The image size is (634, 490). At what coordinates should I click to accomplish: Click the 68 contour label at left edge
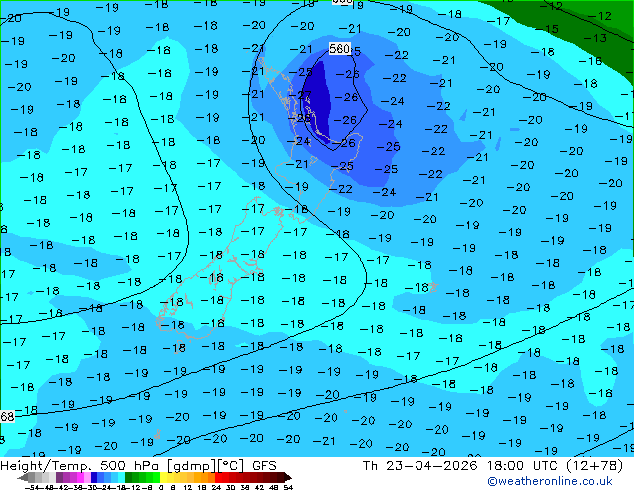click(x=7, y=416)
